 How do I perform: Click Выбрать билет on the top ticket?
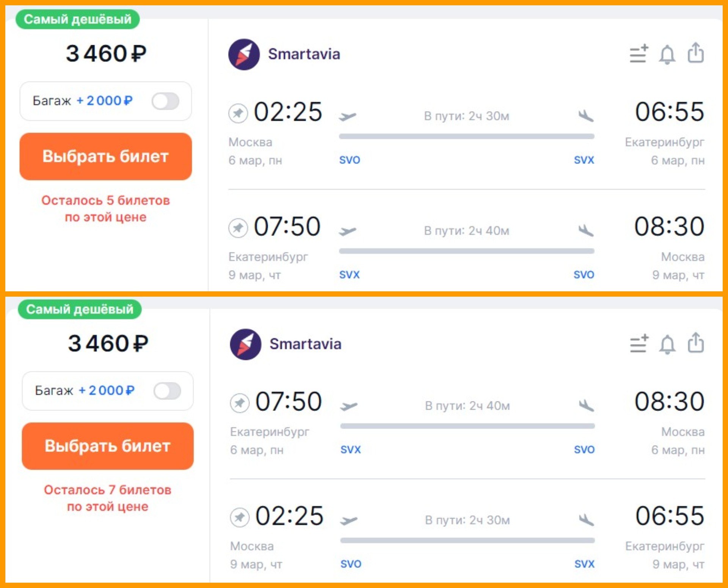click(x=106, y=156)
